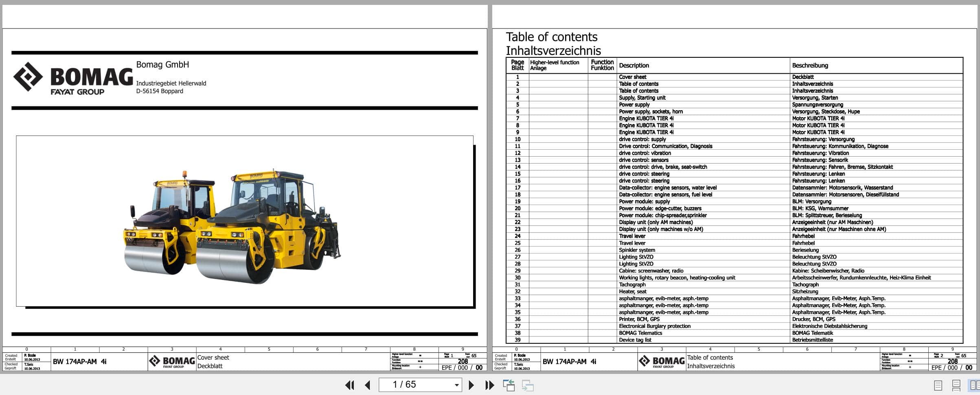
Task: Click BOMAG logo in cover sheet footer
Action: [172, 362]
